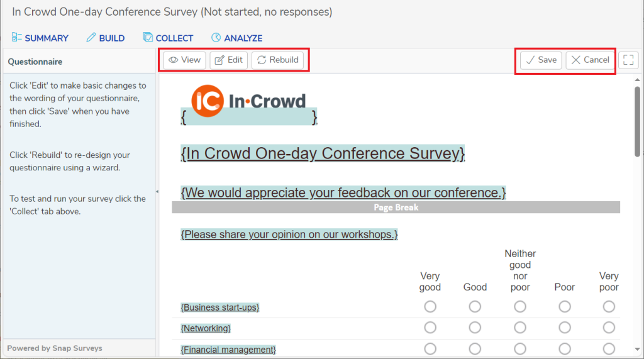Viewport: 644px width, 359px height.
Task: Click the View eye button
Action: [184, 60]
